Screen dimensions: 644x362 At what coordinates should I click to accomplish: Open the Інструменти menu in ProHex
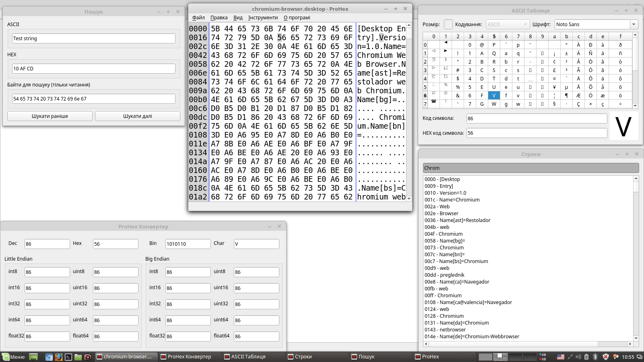(263, 18)
